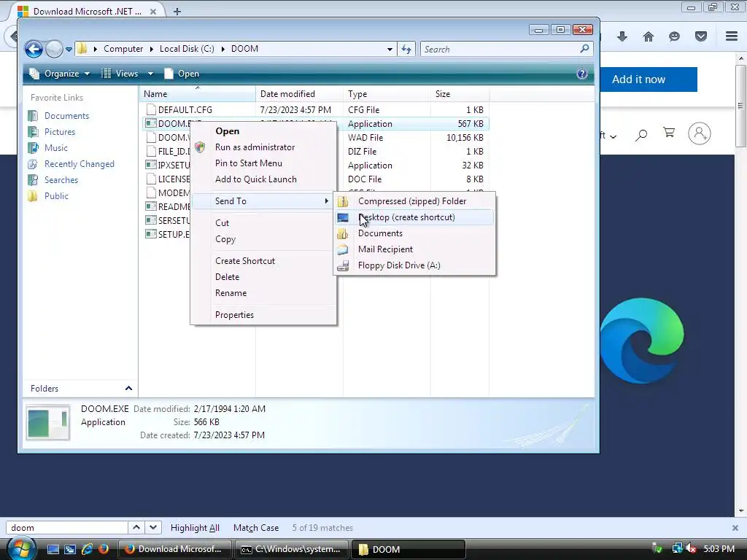Sort by the Type column header
This screenshot has width=747, height=560.
coord(387,94)
